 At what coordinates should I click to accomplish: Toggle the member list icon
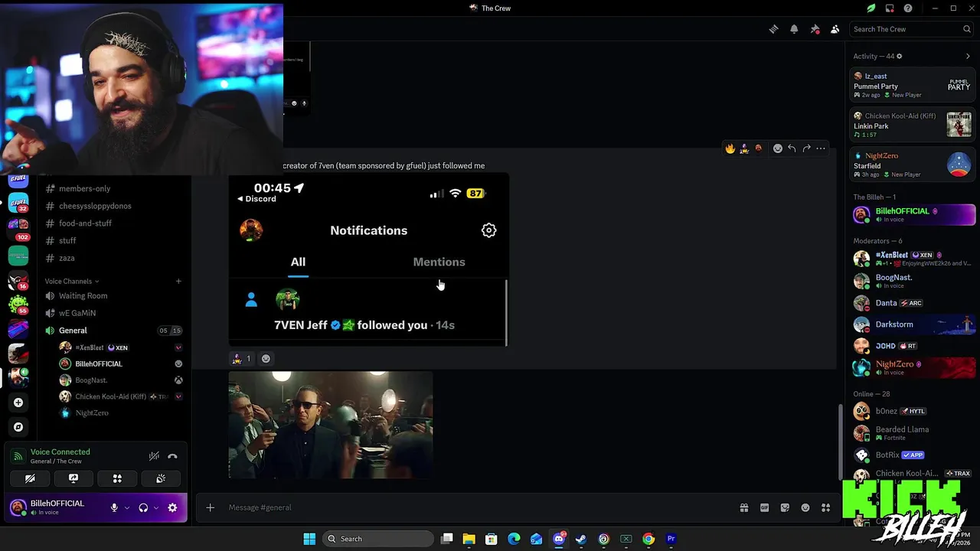(x=835, y=29)
